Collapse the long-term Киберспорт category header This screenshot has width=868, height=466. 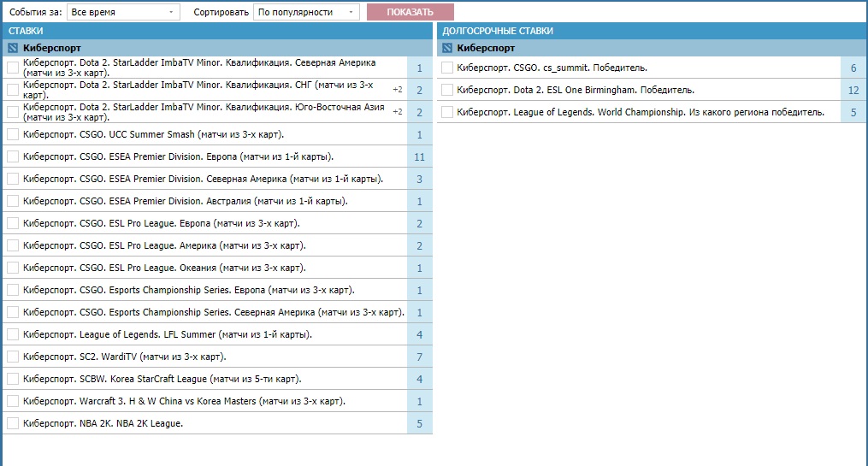point(652,48)
